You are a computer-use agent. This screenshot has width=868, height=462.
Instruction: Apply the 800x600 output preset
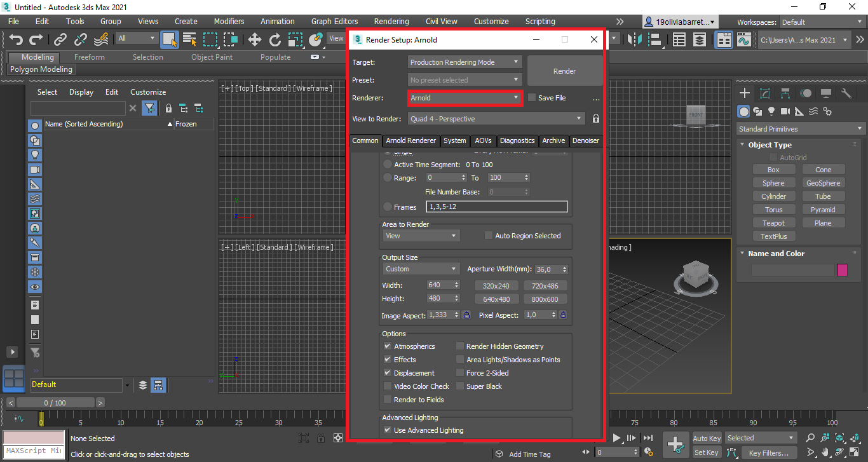tap(545, 299)
